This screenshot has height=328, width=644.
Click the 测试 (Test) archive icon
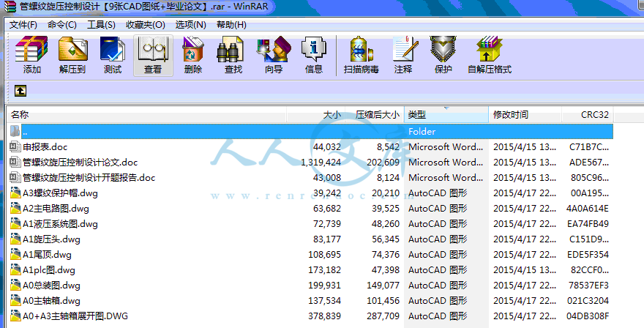pos(113,49)
